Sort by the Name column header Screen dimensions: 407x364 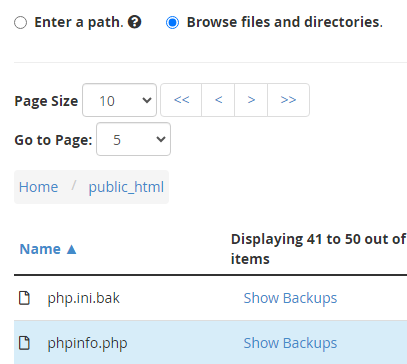(48, 249)
